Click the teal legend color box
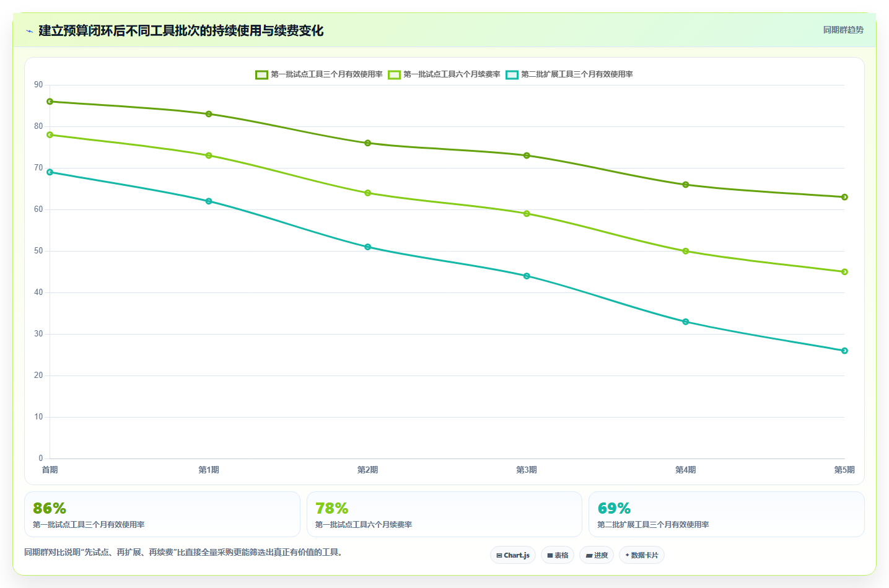Image resolution: width=889 pixels, height=588 pixels. click(512, 74)
